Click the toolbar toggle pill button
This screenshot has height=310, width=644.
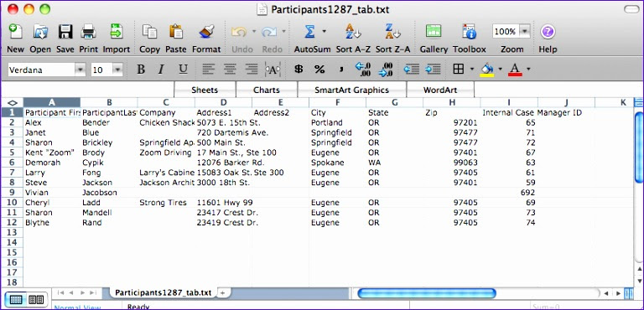pyautogui.click(x=631, y=9)
